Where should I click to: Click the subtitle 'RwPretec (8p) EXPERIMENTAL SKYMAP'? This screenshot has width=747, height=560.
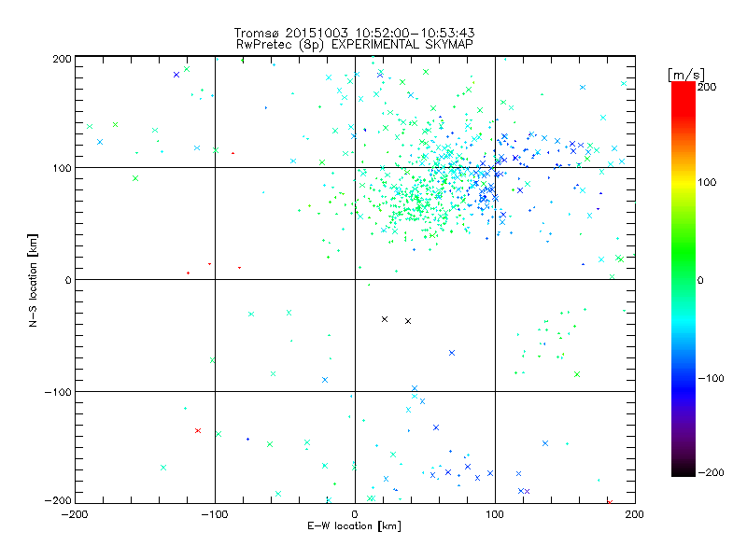click(x=354, y=44)
